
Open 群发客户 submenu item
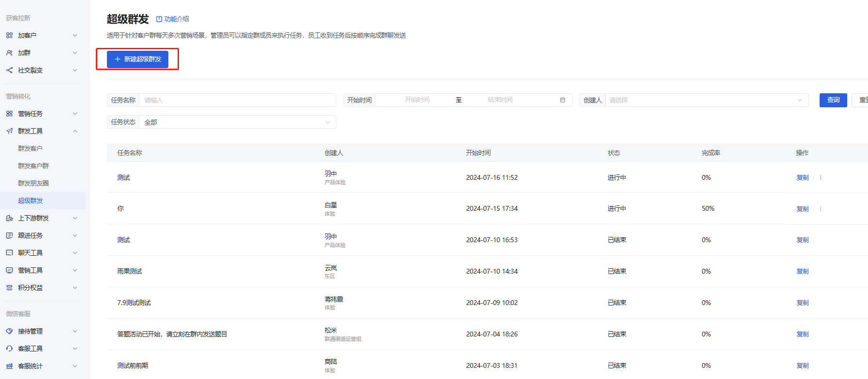(x=30, y=148)
